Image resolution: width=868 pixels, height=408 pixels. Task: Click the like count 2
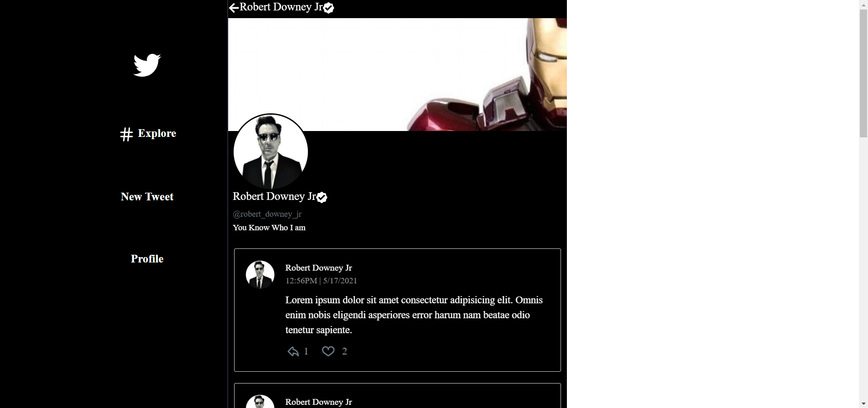pyautogui.click(x=345, y=351)
